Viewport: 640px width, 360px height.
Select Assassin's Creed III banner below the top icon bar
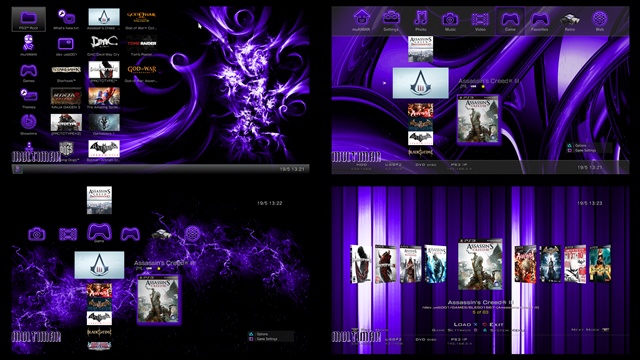420,83
